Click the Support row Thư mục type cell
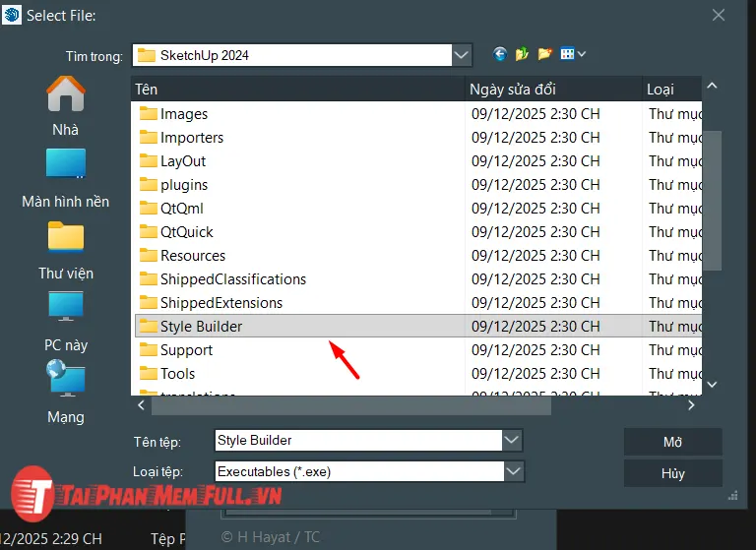The image size is (756, 550). click(675, 350)
